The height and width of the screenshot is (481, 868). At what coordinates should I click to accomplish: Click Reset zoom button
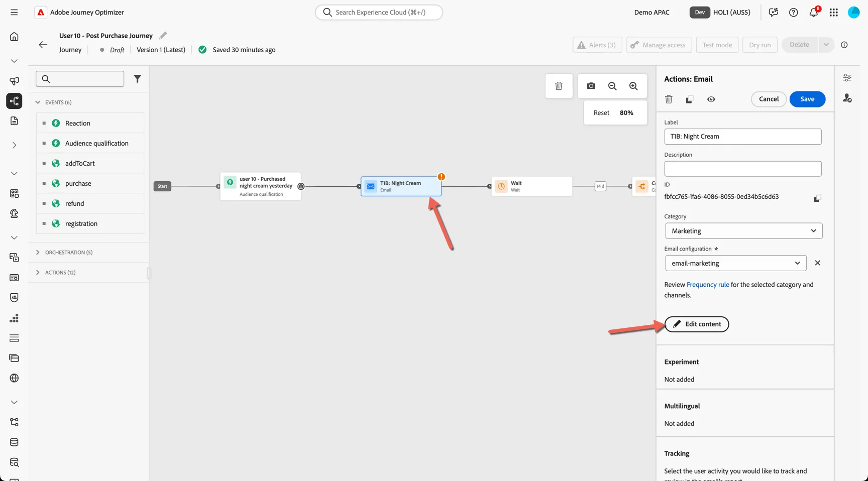[601, 113]
